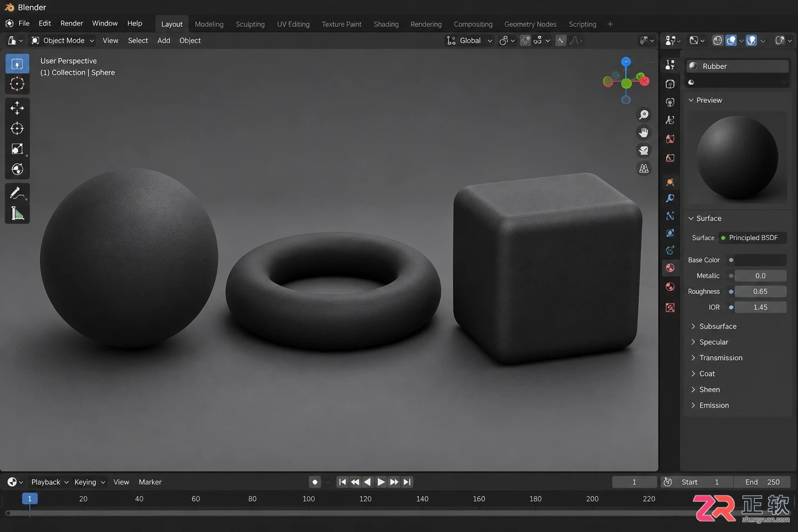Play the animation forward
The height and width of the screenshot is (532, 798).
tap(381, 482)
